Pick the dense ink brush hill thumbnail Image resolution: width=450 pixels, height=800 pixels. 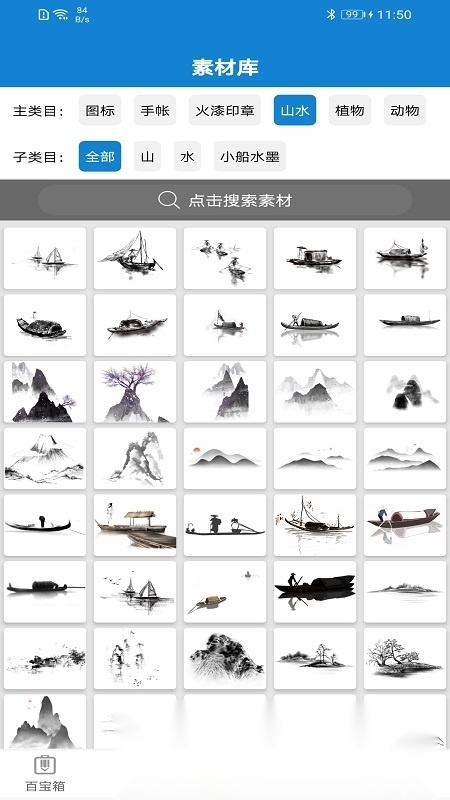coord(225,658)
